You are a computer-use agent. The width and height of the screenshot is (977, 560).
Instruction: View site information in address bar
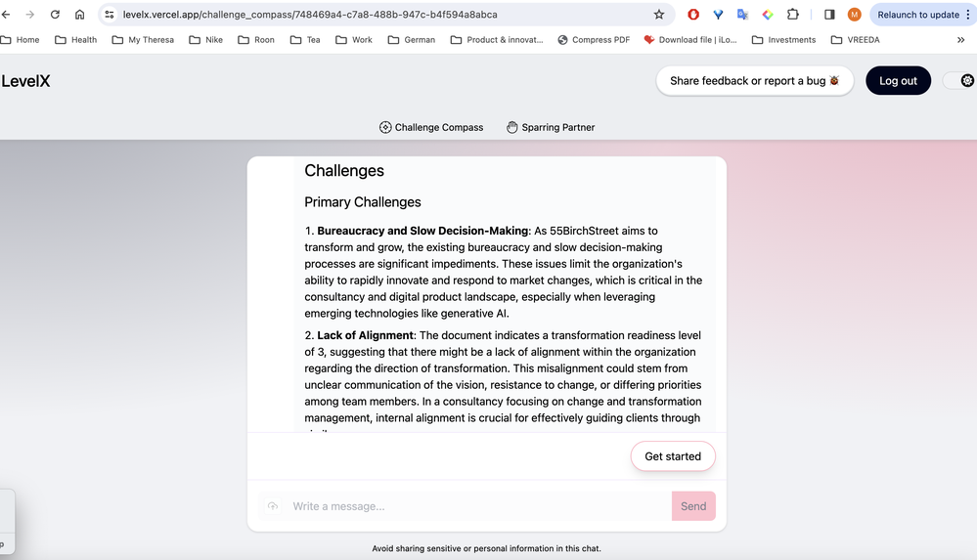click(110, 15)
